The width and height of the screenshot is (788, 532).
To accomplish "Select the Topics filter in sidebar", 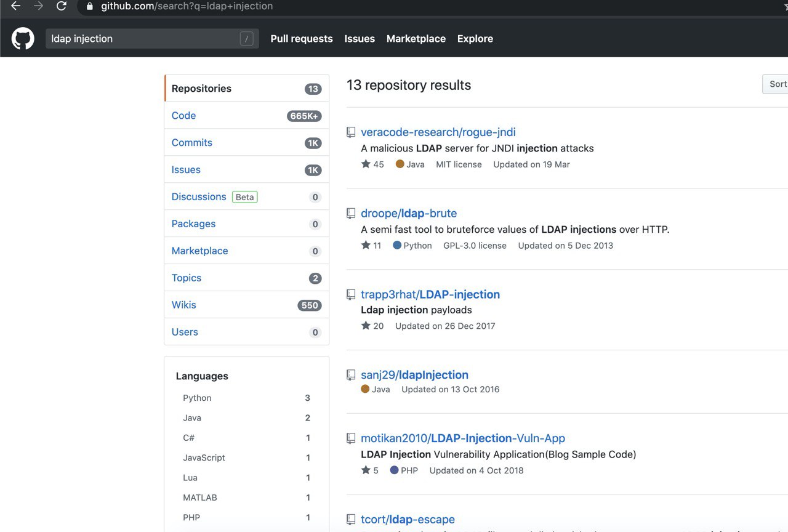I will click(247, 278).
